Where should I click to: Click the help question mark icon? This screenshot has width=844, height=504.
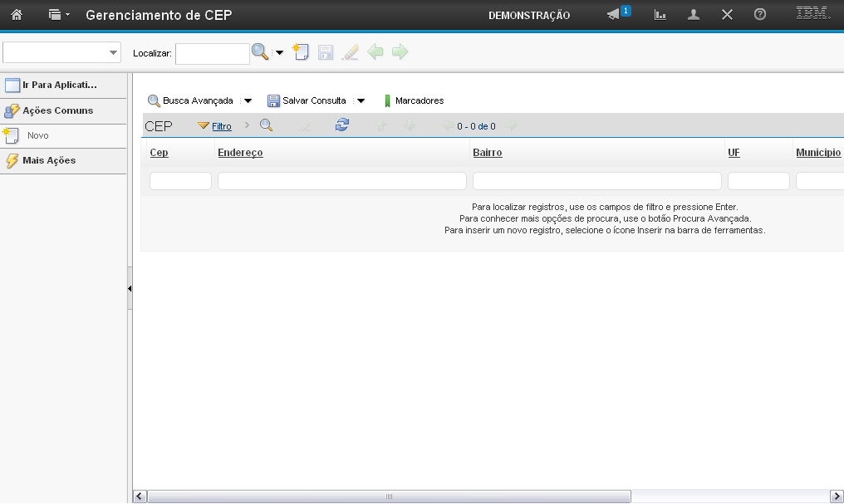759,15
